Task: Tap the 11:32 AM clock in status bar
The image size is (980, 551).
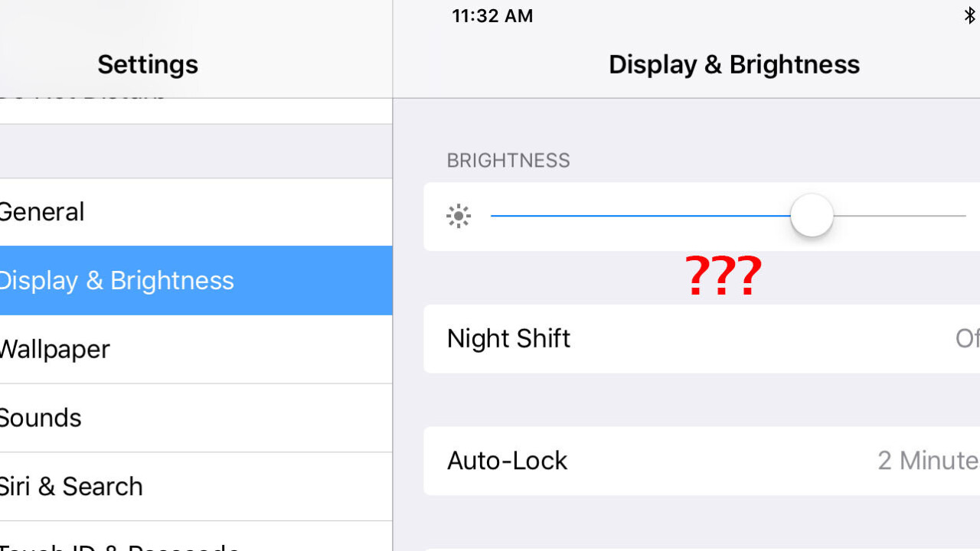Action: pos(492,16)
